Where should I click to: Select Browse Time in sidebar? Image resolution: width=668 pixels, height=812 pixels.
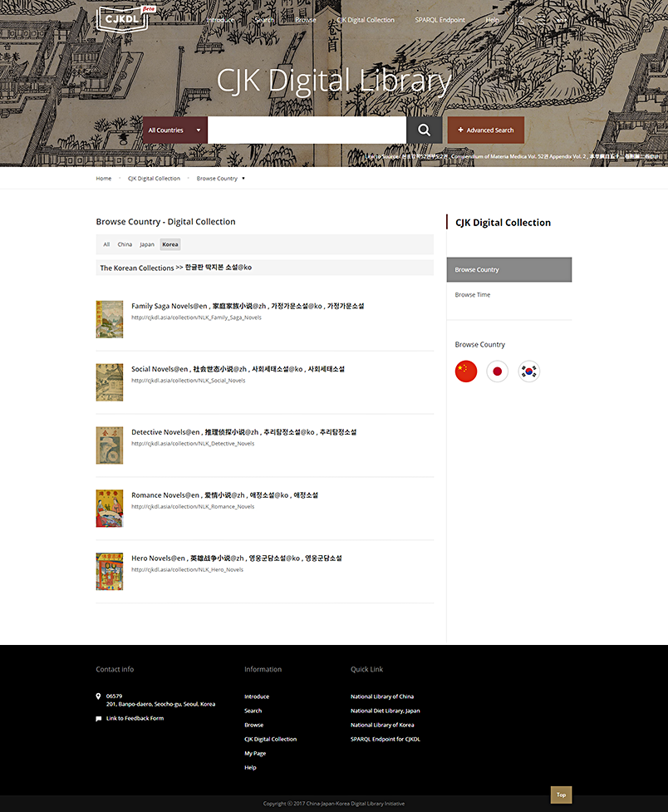tap(472, 295)
